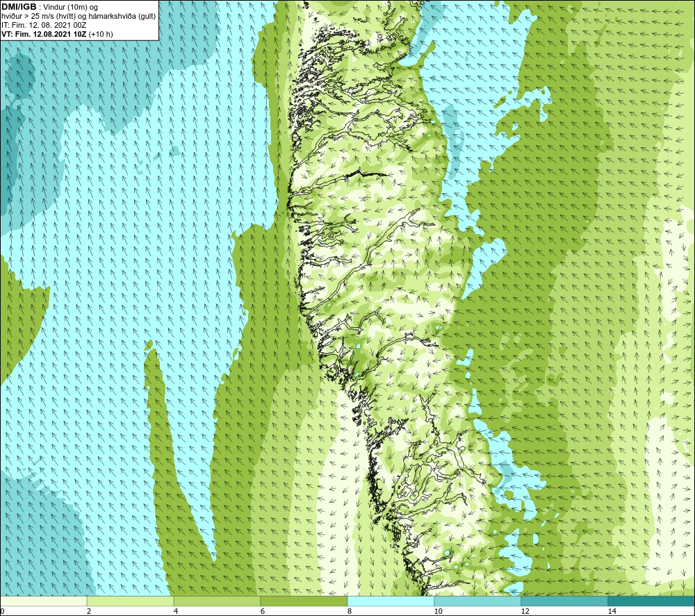The image size is (695, 616).
Task: Click the 0–2 m/s pale cream legend swatch
Action: point(43,601)
